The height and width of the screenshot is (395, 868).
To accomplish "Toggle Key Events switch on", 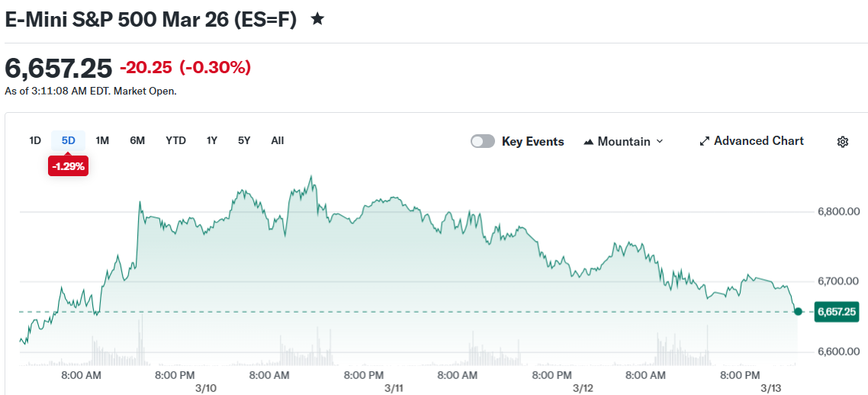I will pos(483,142).
